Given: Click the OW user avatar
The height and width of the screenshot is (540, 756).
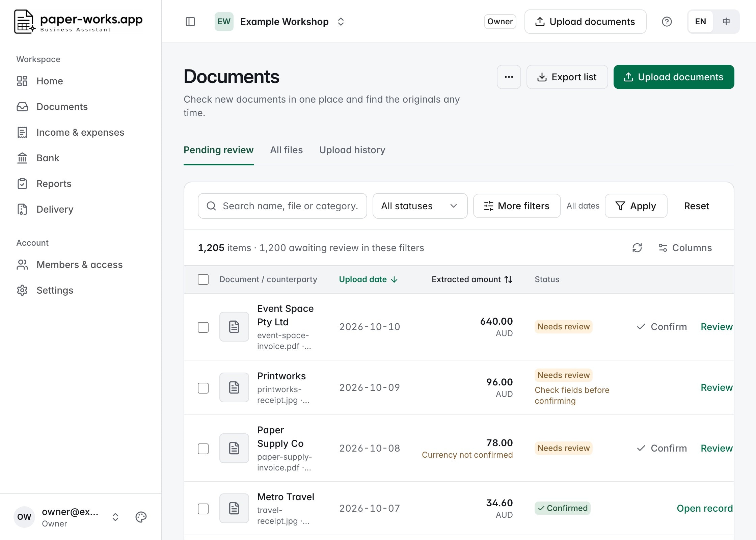Looking at the screenshot, I should 24,517.
